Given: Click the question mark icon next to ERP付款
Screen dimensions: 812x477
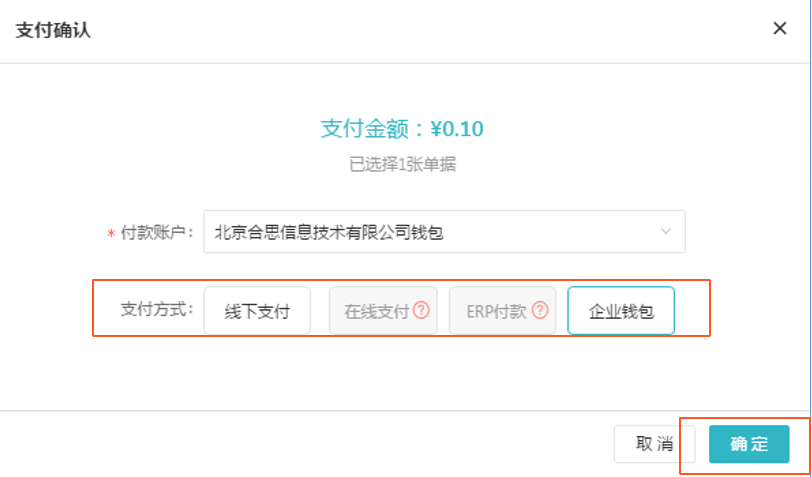Looking at the screenshot, I should pos(540,310).
